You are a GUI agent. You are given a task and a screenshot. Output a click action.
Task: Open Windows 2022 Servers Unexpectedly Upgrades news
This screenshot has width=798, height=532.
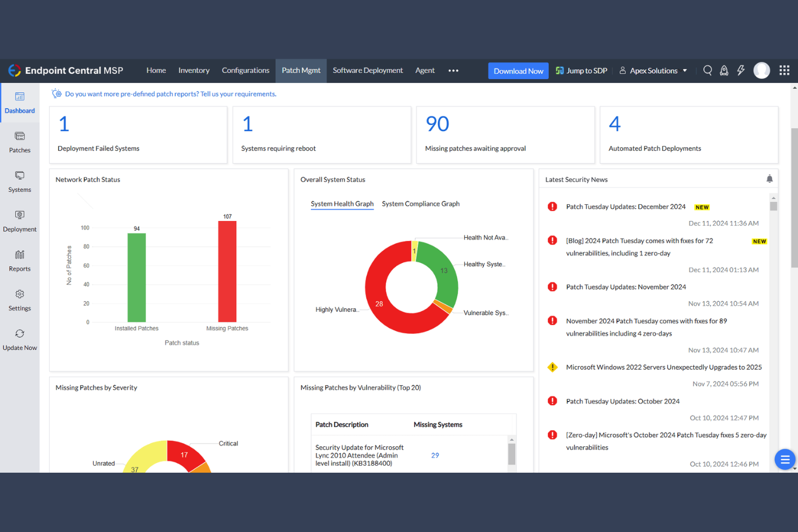coord(664,367)
